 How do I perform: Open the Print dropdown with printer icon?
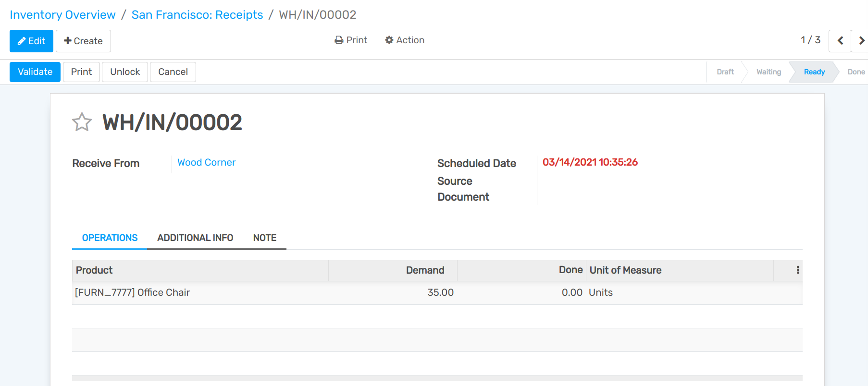click(x=351, y=40)
